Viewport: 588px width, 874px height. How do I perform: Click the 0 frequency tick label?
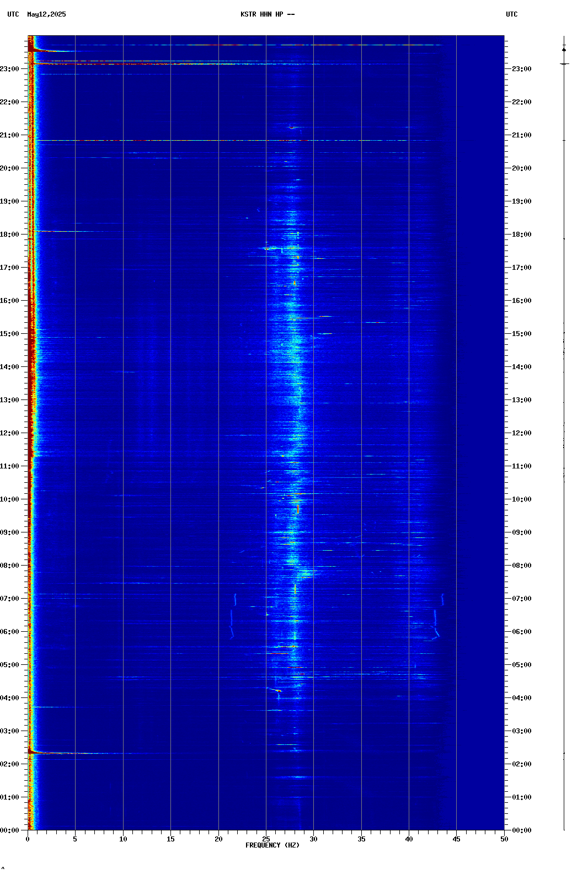(28, 839)
